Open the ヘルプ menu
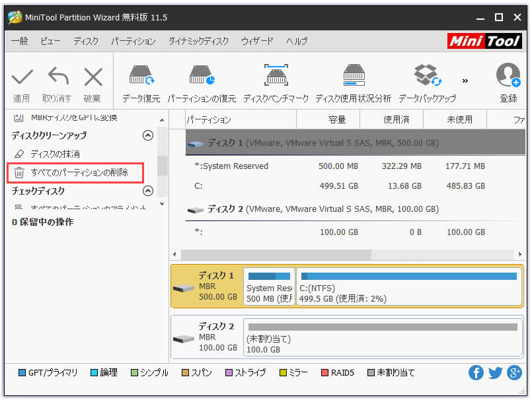The height and width of the screenshot is (400, 532). coord(297,41)
